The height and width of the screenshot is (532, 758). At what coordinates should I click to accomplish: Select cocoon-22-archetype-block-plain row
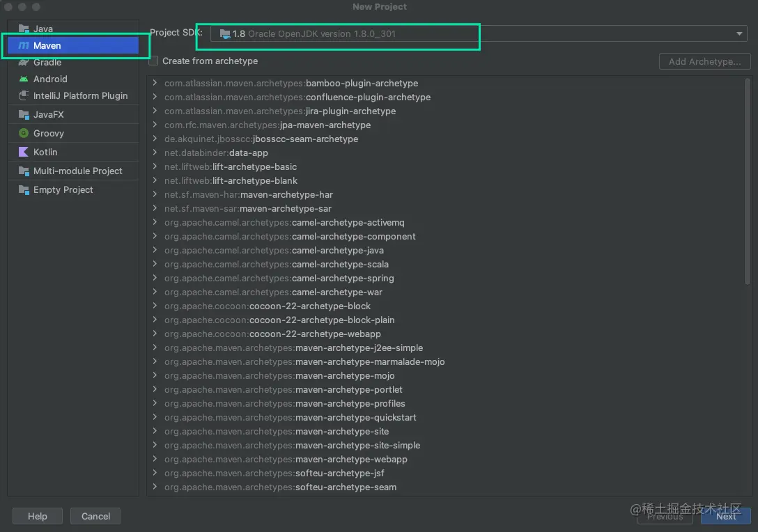click(x=444, y=320)
